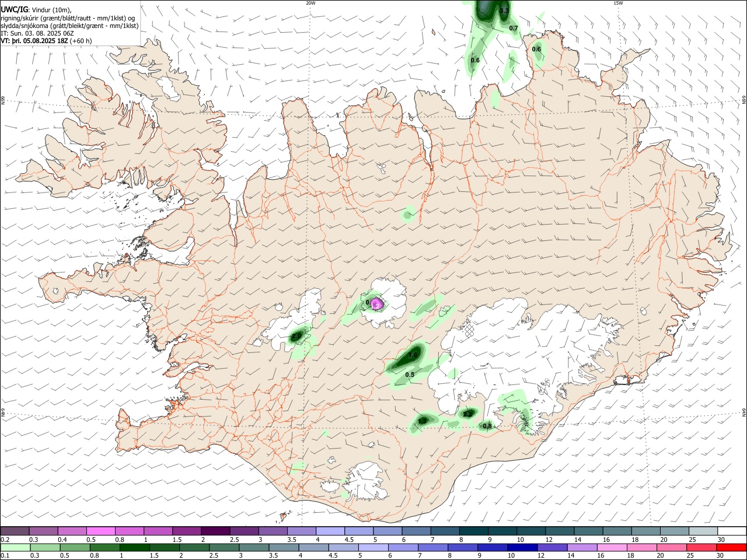Pick navy blue 10 swatch in rain legend
Viewport: 747px width, 560px height.
coord(522,547)
